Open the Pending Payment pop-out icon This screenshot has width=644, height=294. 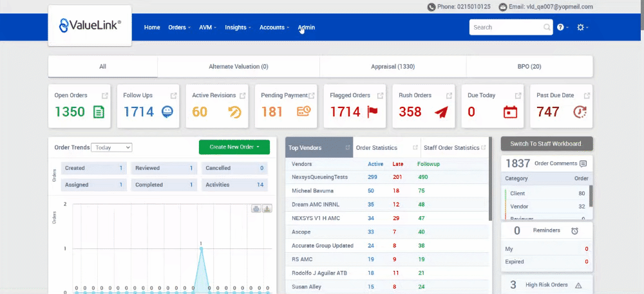[311, 96]
